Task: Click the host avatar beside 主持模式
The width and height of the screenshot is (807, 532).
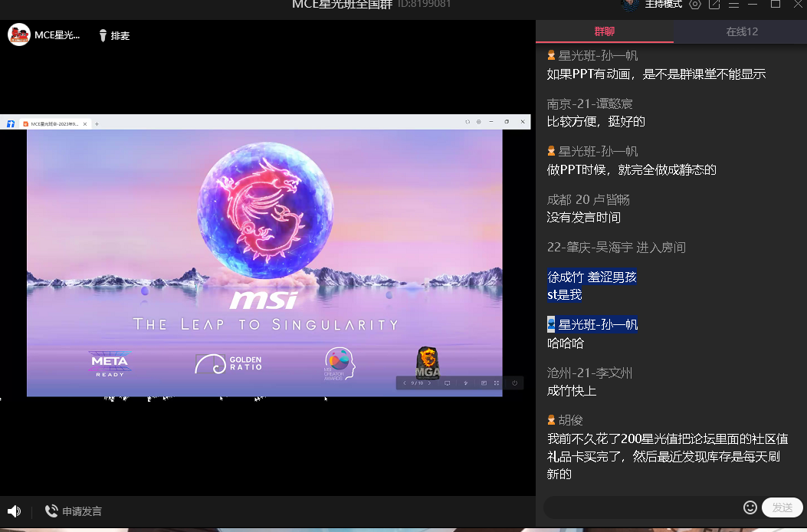Action: pos(630,5)
